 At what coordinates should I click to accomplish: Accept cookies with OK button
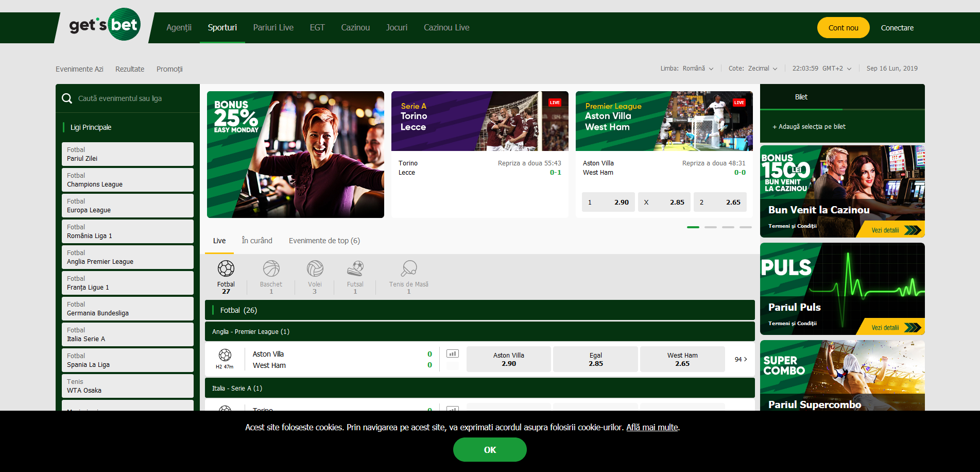(490, 450)
